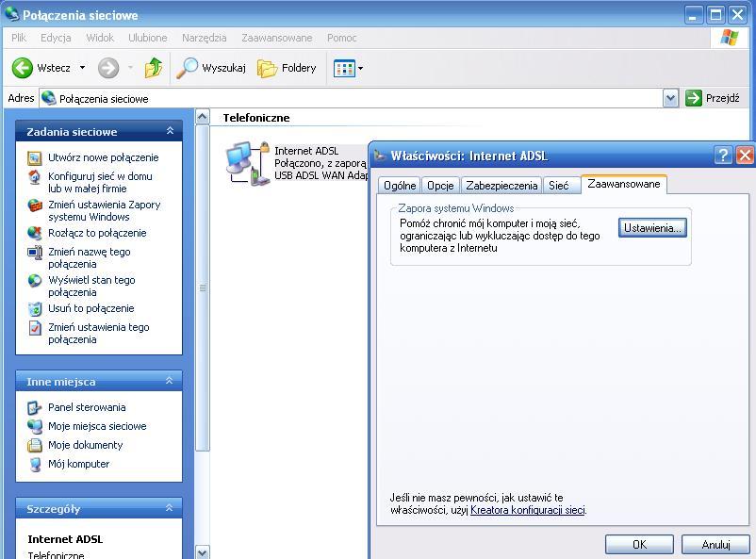Open the views grid icon in toolbar

[344, 69]
